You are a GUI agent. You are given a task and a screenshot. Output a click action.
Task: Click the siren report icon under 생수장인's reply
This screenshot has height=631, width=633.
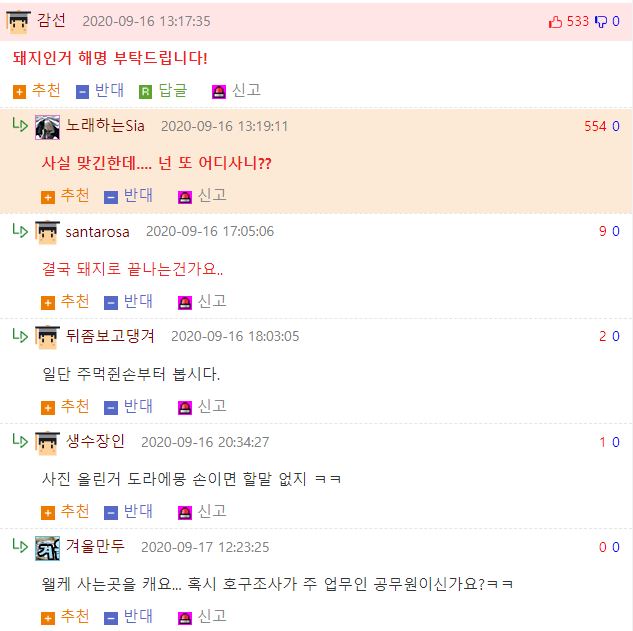pos(185,513)
